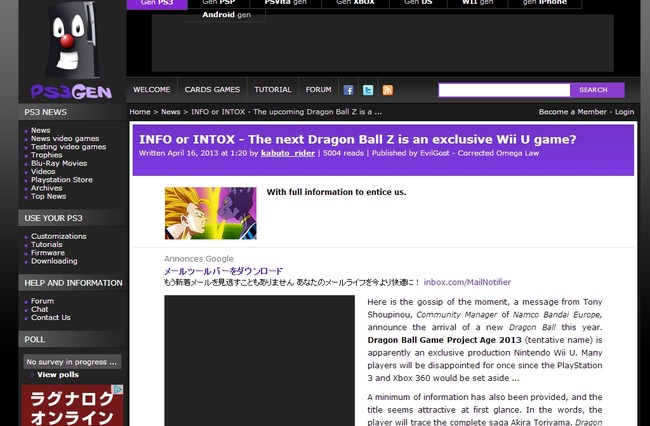Click the PS3Gen mascot logo

pos(72,50)
